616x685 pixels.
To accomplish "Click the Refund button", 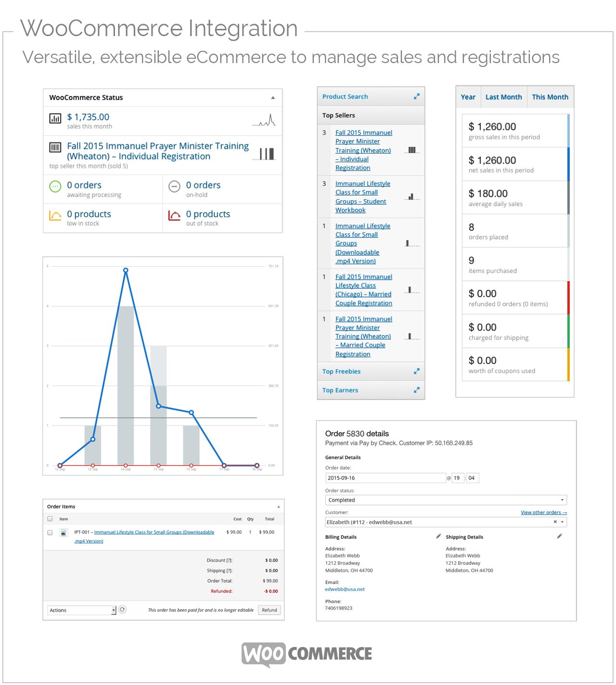I will [269, 610].
